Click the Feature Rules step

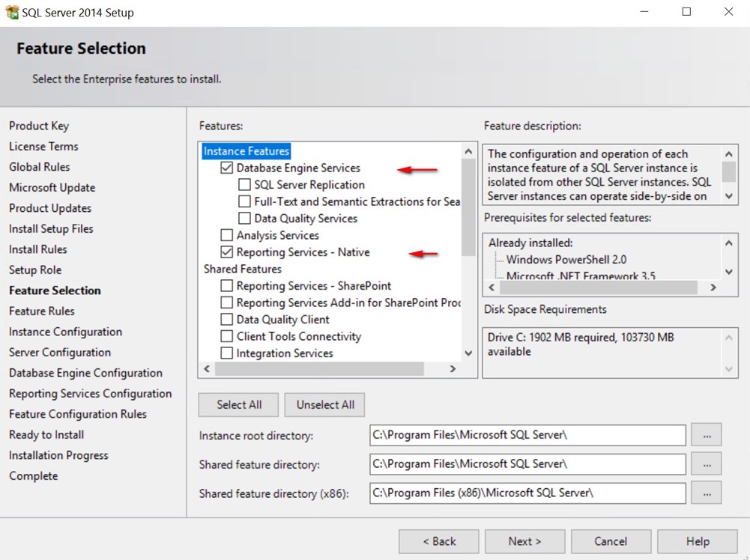click(x=42, y=311)
